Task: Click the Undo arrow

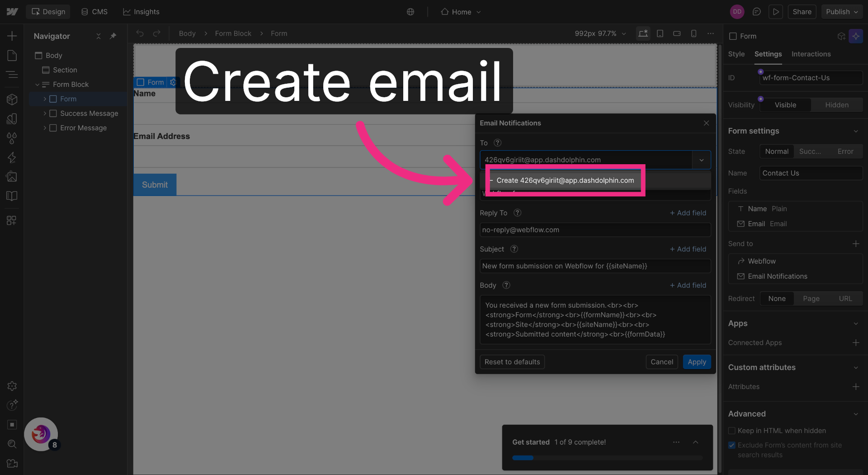Action: coord(140,33)
